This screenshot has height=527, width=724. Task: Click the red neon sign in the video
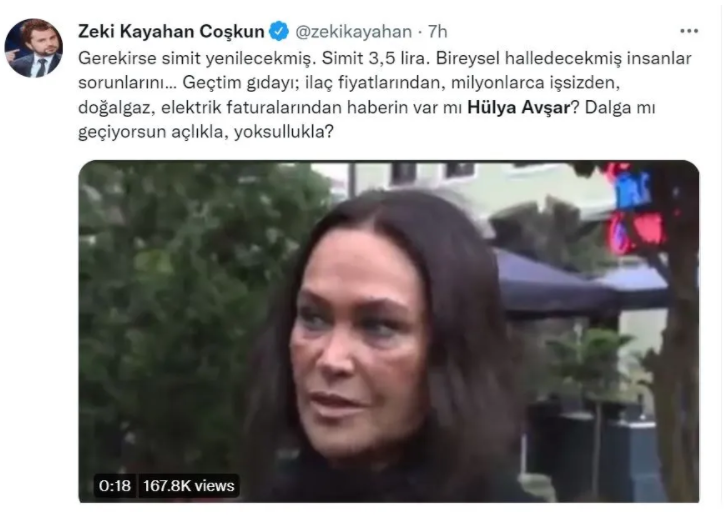[x=637, y=210]
